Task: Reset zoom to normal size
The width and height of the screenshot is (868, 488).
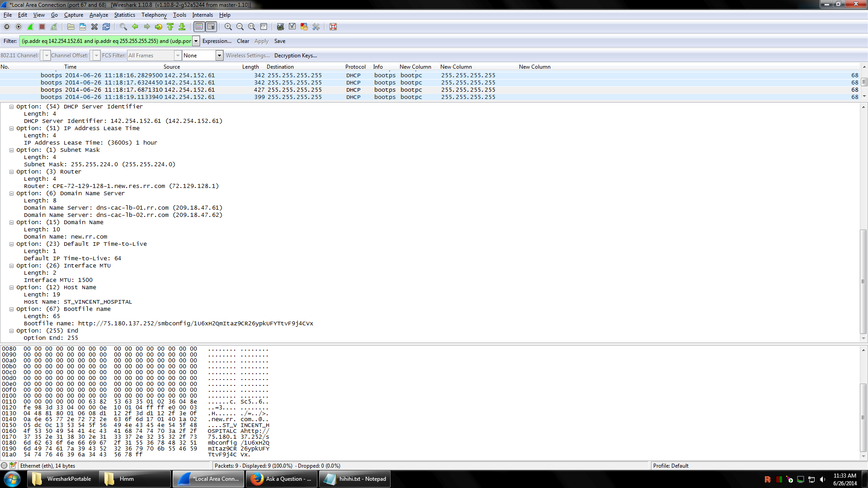Action: coord(252,27)
